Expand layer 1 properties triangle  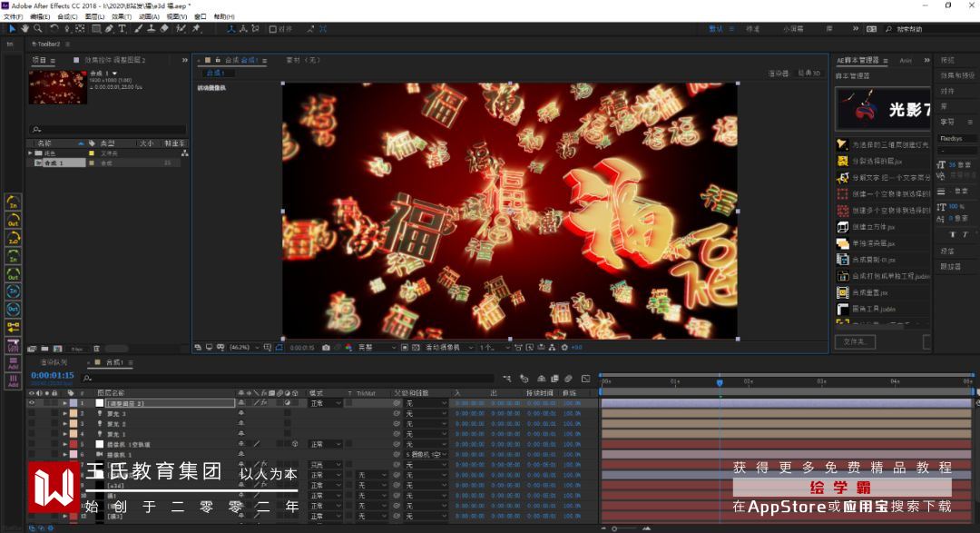click(x=64, y=402)
